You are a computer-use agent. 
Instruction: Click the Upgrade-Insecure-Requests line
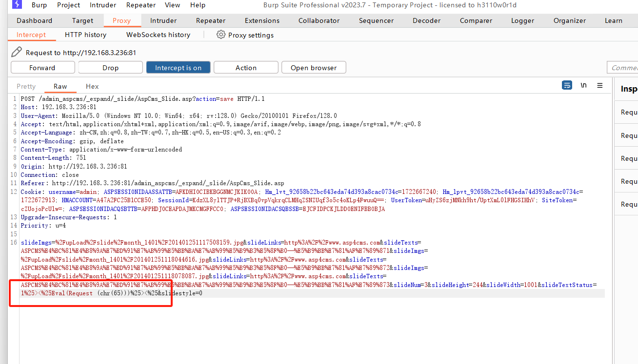69,217
